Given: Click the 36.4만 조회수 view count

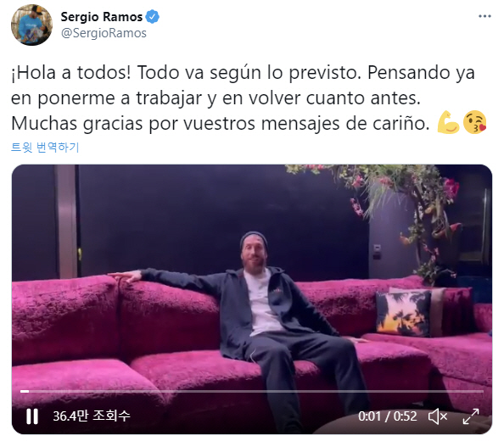Looking at the screenshot, I should pyautogui.click(x=92, y=416).
